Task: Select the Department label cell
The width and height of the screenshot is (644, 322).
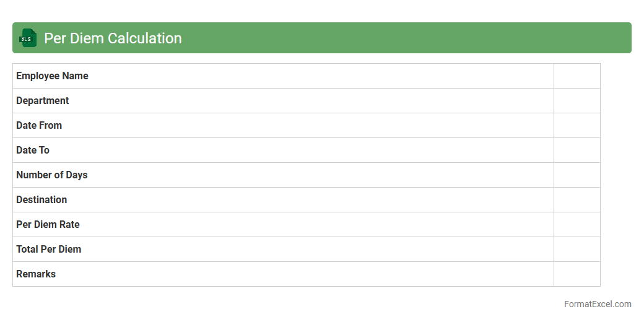Action: pos(283,101)
